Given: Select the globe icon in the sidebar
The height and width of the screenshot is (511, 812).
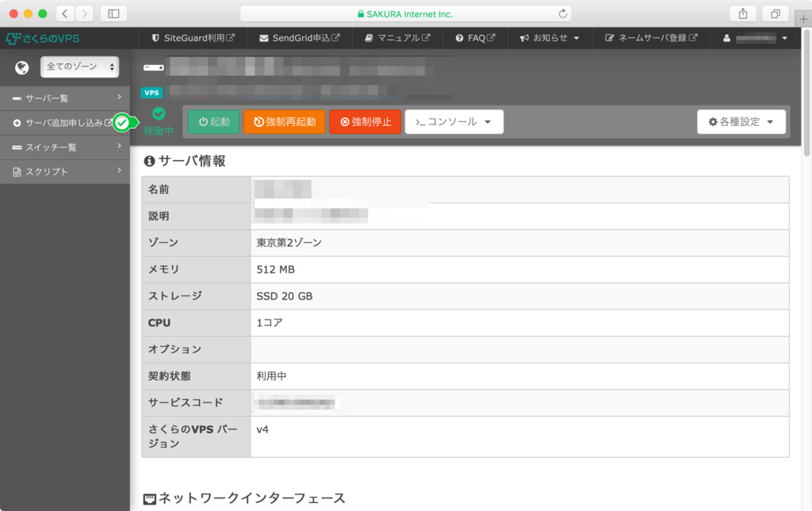Looking at the screenshot, I should 21,67.
